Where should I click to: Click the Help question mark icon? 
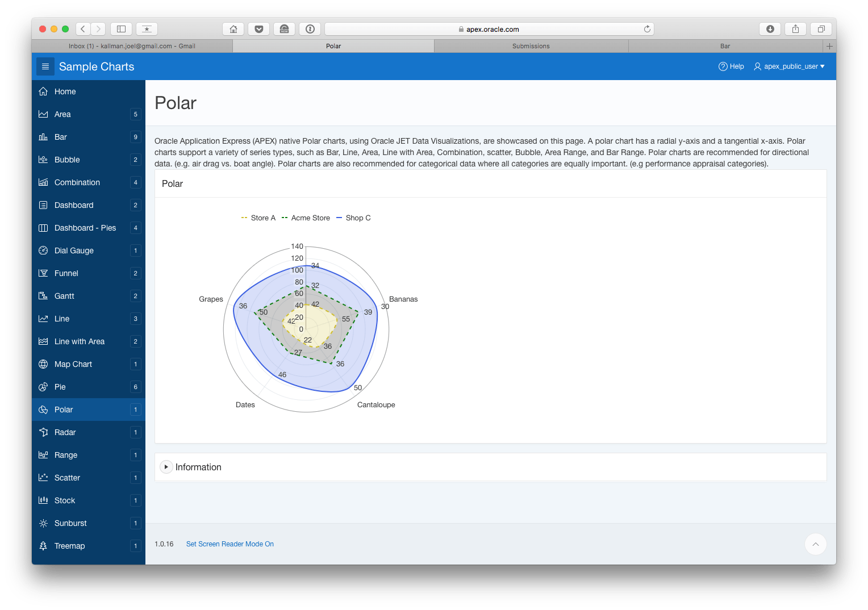coord(723,66)
